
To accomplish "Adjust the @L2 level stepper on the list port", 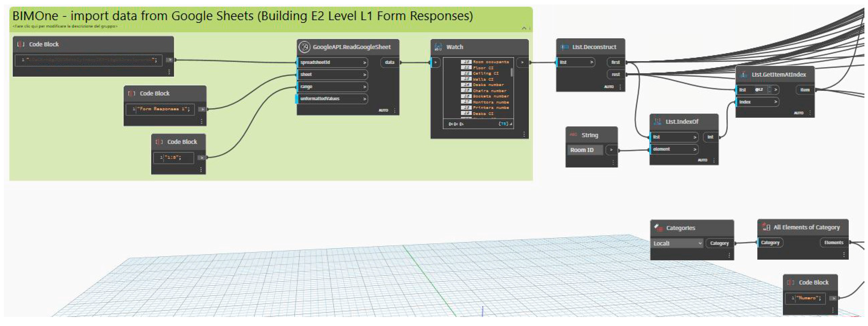I will (769, 90).
